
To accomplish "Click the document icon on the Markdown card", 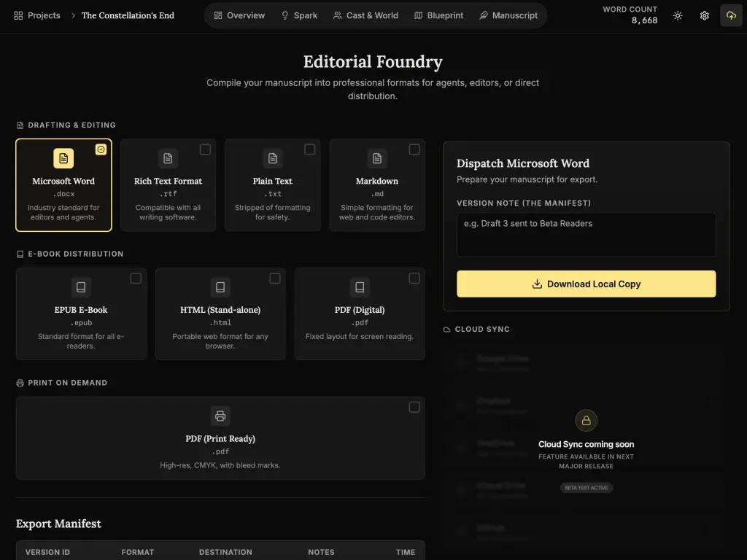I will (x=376, y=158).
